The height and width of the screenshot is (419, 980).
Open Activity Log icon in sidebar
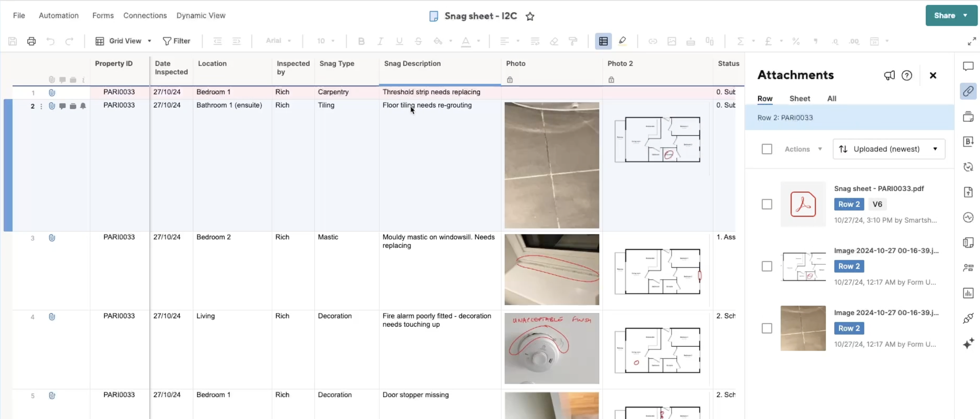click(x=968, y=218)
